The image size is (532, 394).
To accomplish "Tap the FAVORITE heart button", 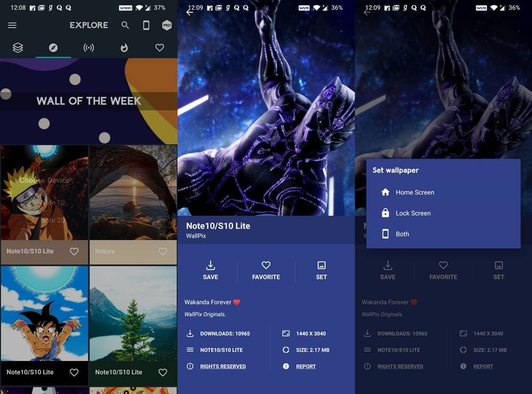I will coord(266,270).
